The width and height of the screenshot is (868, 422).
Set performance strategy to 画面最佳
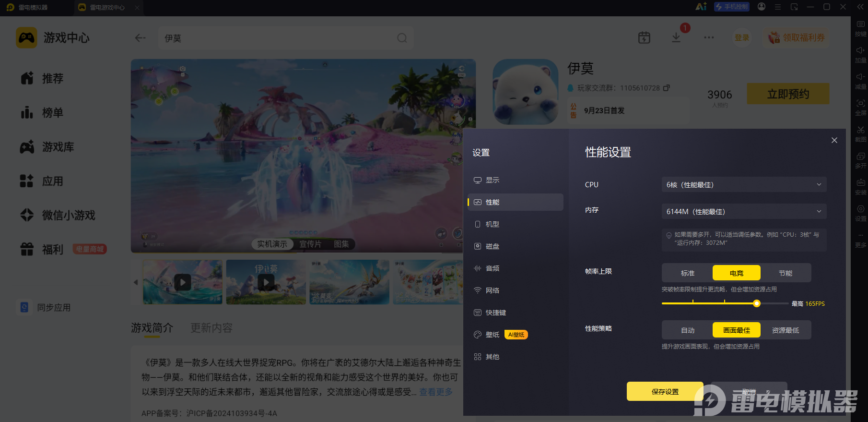tap(737, 330)
